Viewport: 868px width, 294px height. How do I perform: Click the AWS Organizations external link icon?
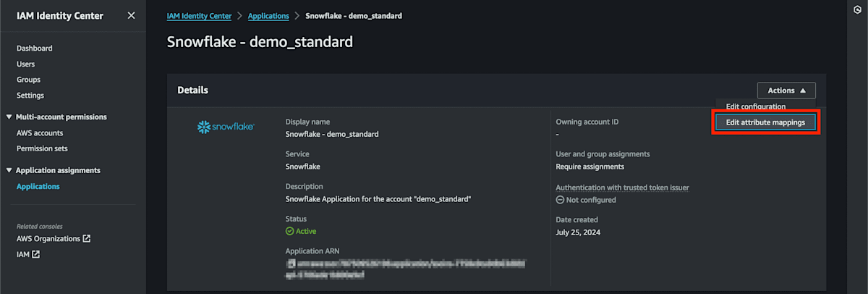point(87,238)
